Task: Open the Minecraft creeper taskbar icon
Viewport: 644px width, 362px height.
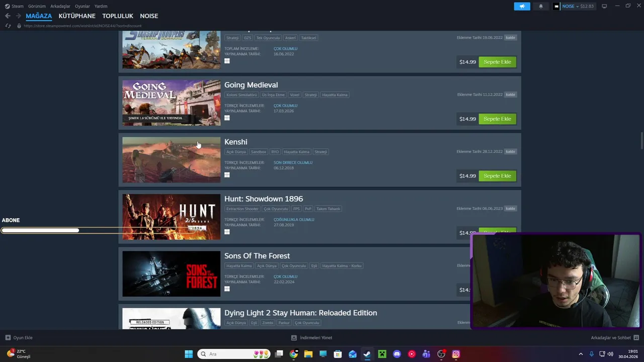Action: [x=382, y=354]
